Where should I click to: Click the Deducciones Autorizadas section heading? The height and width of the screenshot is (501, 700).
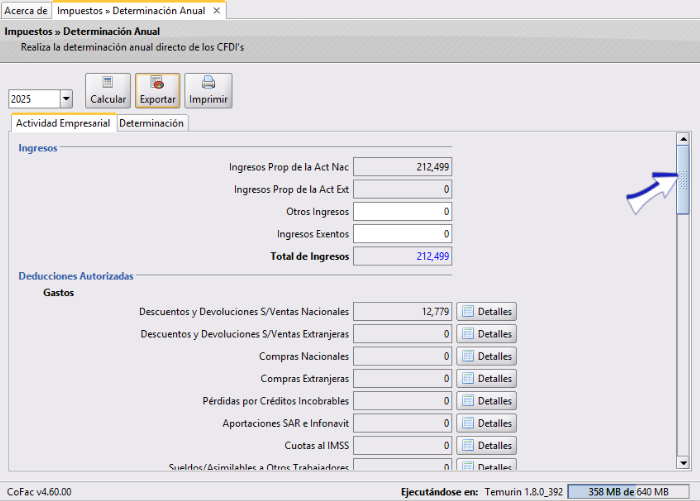pyautogui.click(x=76, y=276)
